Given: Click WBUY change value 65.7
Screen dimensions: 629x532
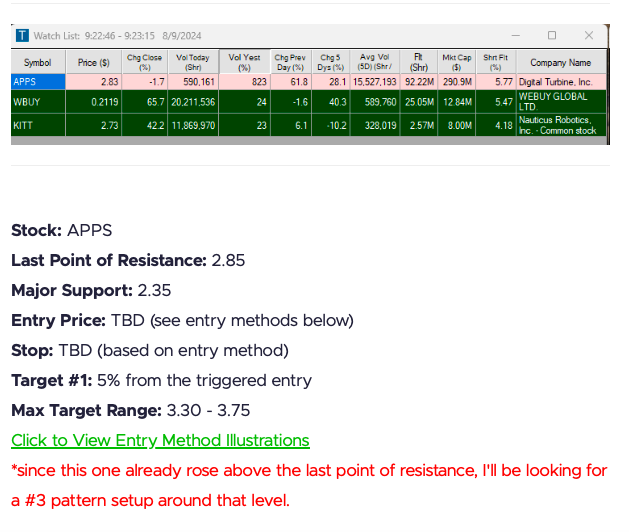Looking at the screenshot, I should pos(144,102).
